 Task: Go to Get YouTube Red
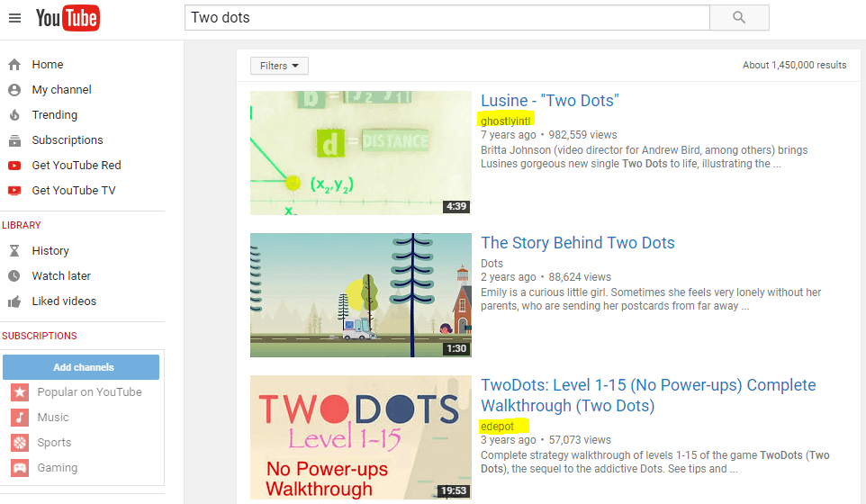76,166
